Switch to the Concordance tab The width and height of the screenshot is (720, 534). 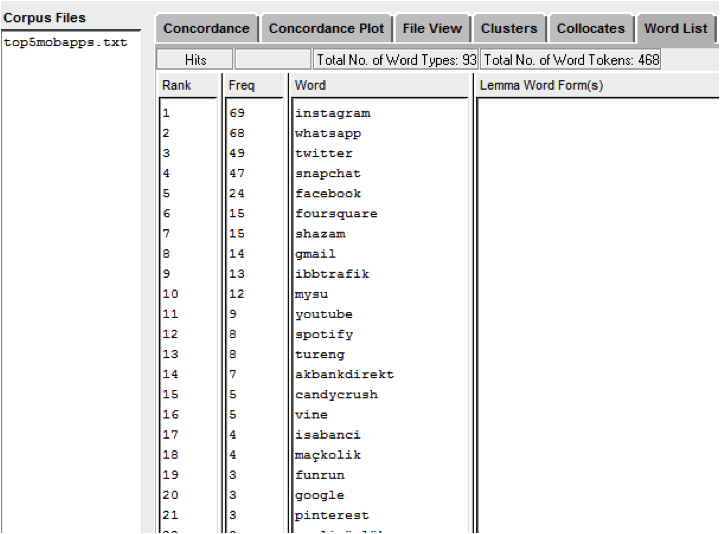(206, 28)
